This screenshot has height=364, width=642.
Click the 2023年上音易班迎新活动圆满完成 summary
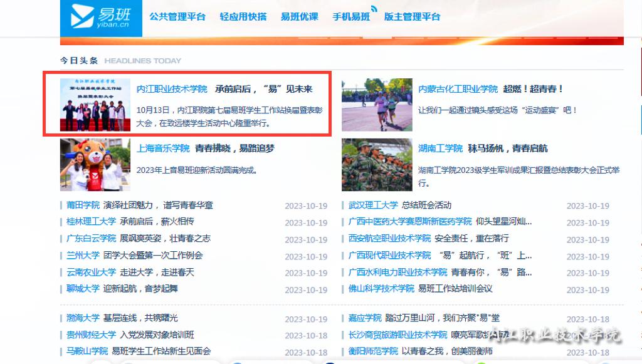tap(196, 170)
